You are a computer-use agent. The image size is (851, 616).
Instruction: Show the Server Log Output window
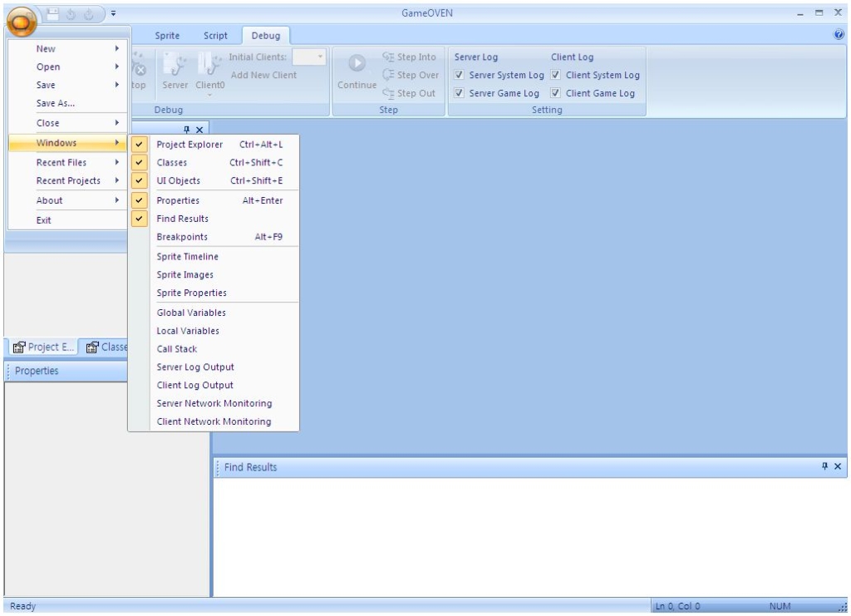[214, 367]
